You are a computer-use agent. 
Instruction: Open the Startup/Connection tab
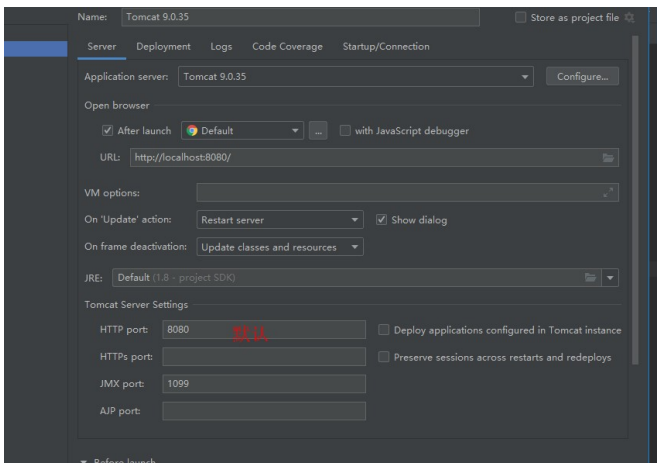tap(386, 46)
